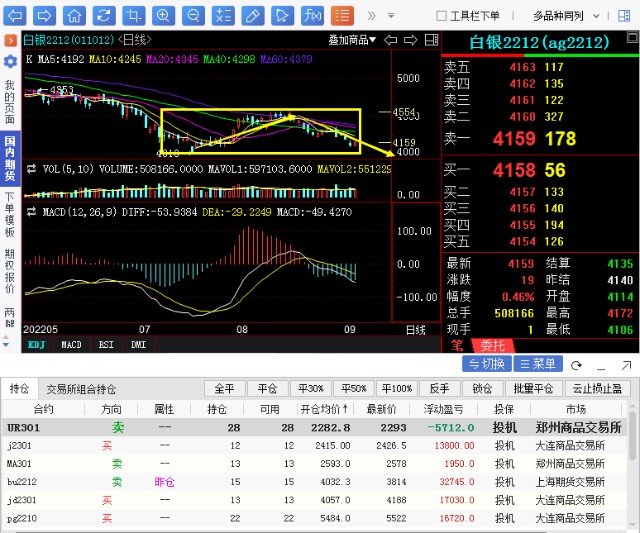This screenshot has width=640, height=533.
Task: Zoom out of the chart
Action: 193,16
